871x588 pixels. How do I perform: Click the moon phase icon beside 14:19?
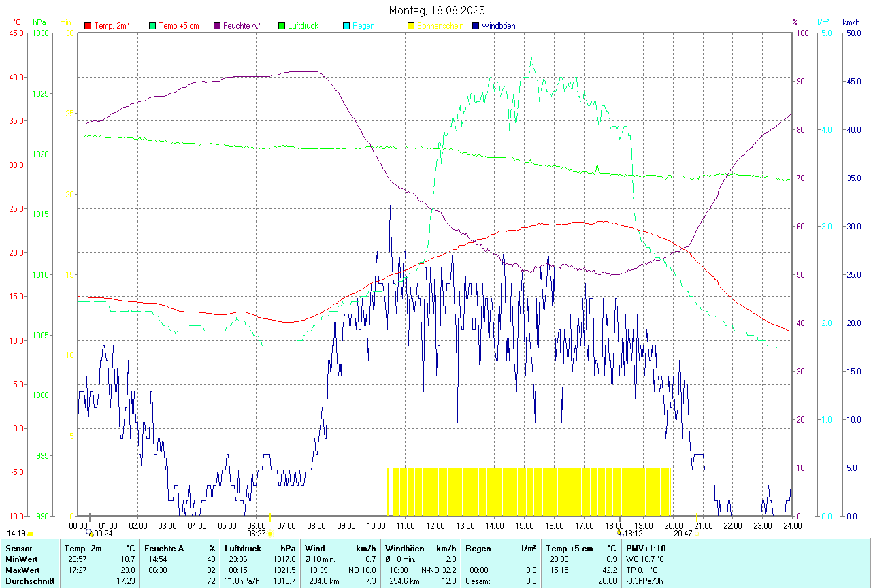tap(31, 534)
